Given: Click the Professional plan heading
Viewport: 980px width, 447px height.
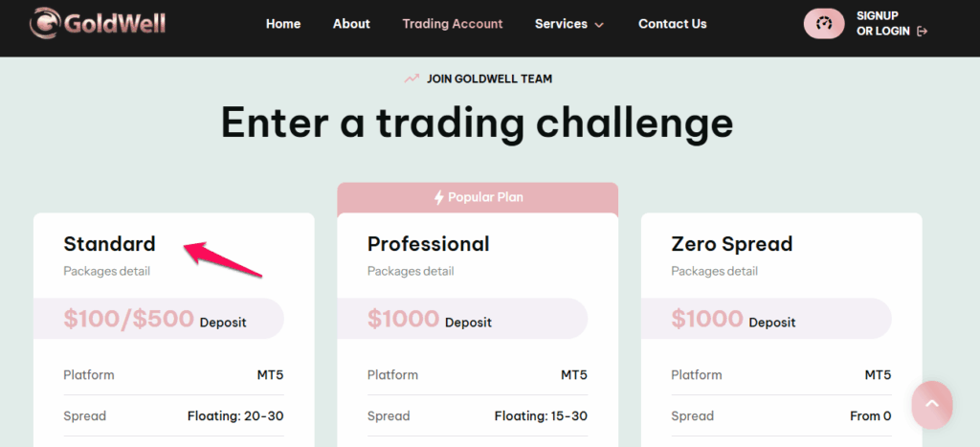Looking at the screenshot, I should pos(428,243).
